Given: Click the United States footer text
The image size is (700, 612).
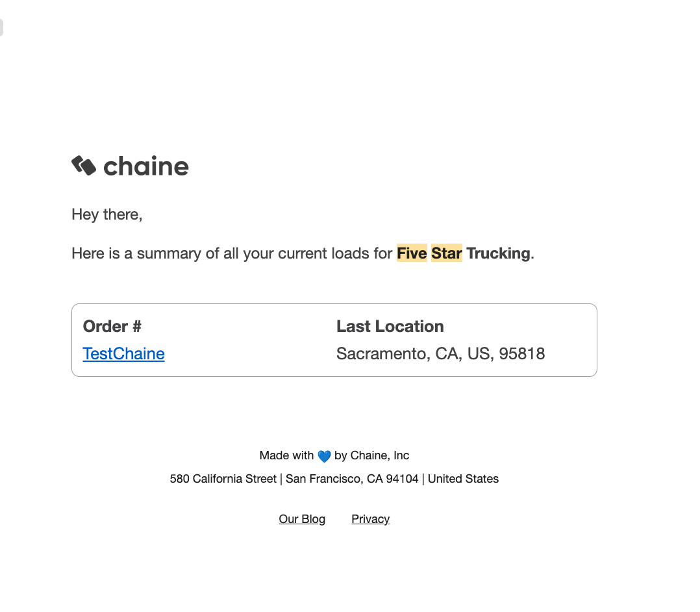Looking at the screenshot, I should 463,479.
